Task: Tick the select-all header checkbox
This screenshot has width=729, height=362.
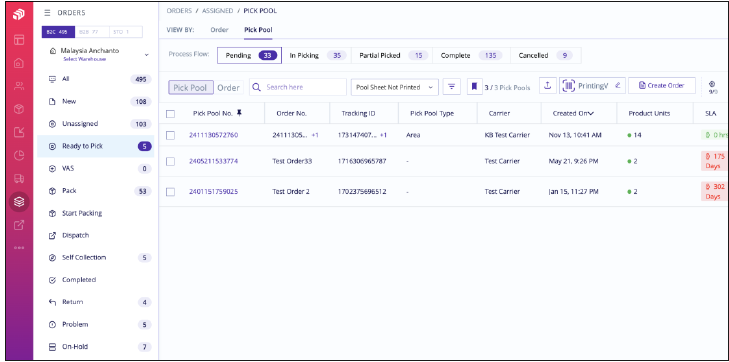Action: (171, 114)
